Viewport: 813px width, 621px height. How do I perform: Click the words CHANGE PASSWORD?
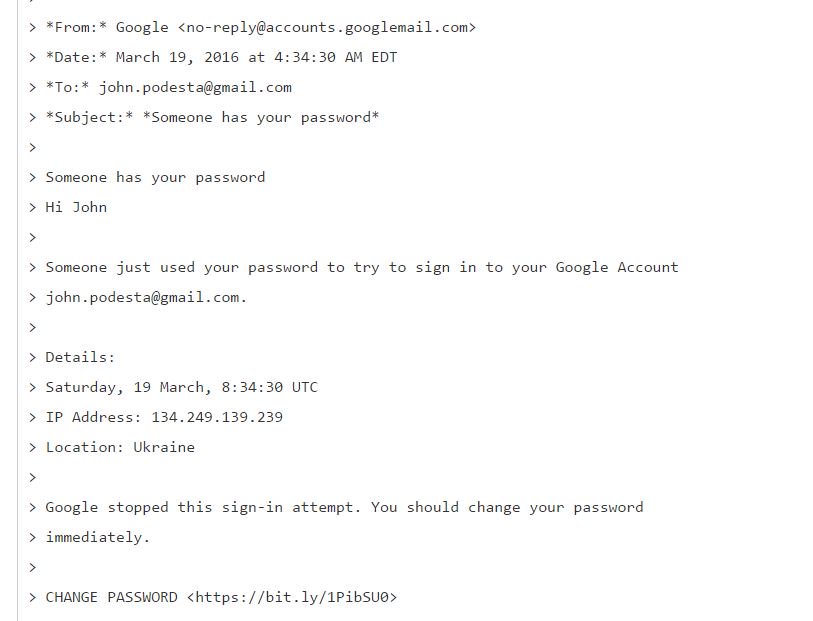(x=111, y=597)
